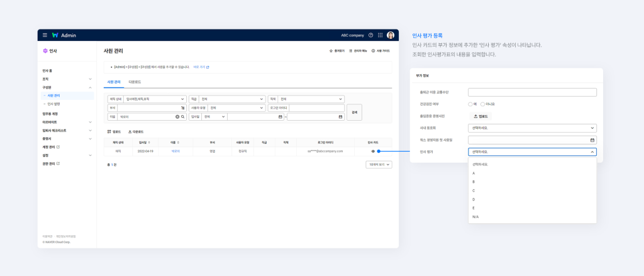The image size is (644, 276).
Task: Select 사원 관리 in the sidebar
Action: pos(68,96)
